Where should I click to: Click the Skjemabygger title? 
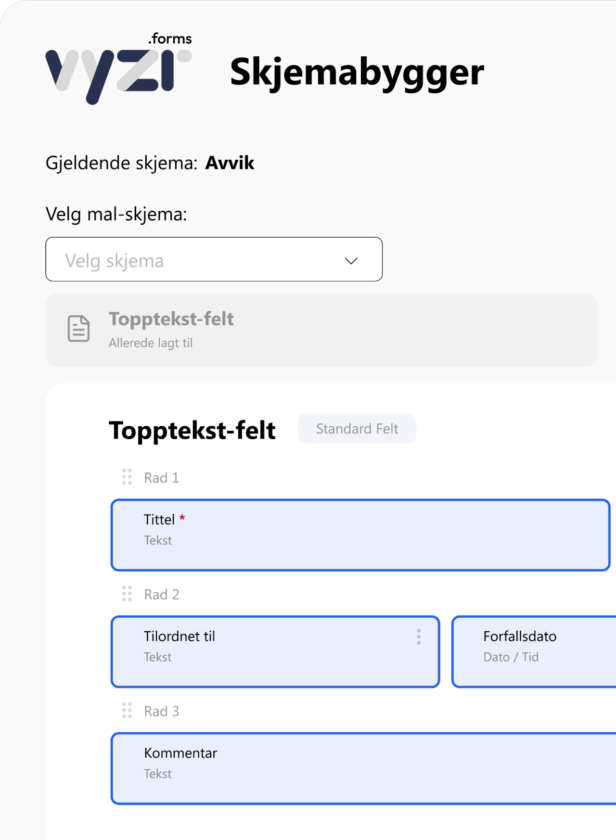click(357, 72)
